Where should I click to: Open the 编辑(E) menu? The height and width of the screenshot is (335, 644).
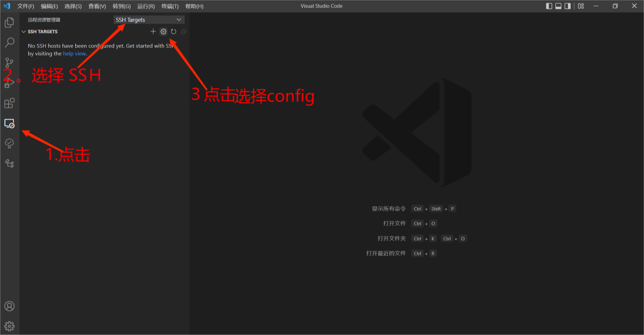point(49,6)
